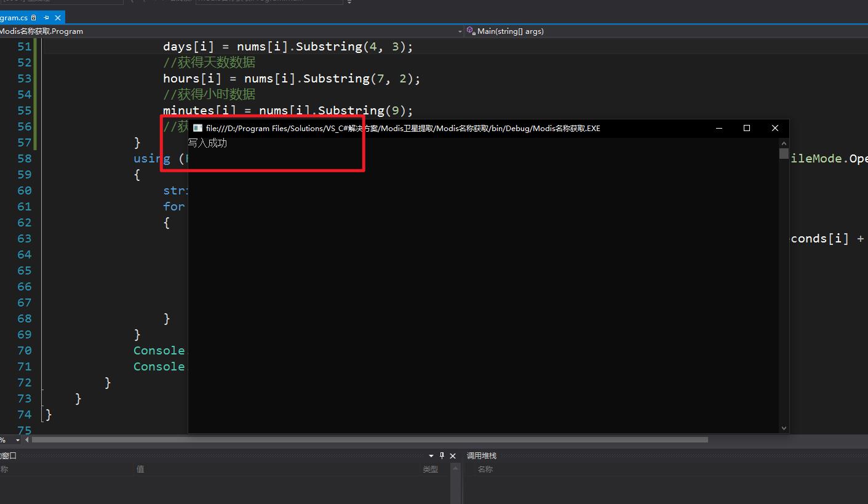Viewport: 868px width, 504px height.
Task: Click the console window application icon
Action: pyautogui.click(x=197, y=128)
